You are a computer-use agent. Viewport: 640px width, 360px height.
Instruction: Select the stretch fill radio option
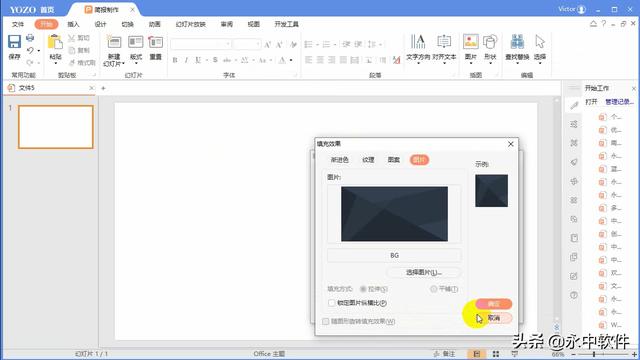click(363, 289)
